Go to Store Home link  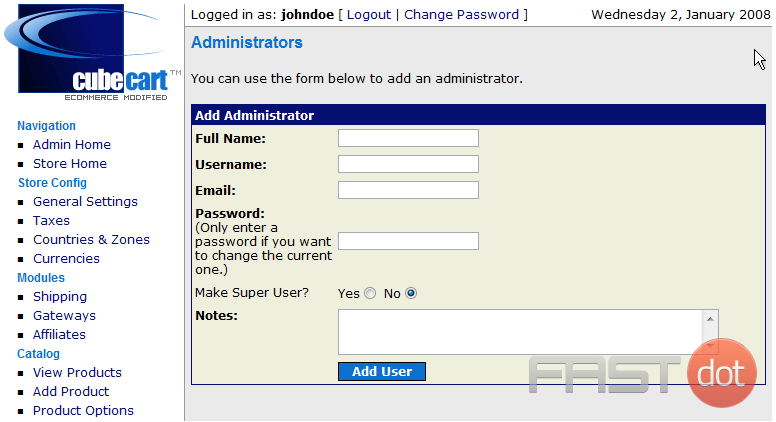[x=70, y=164]
